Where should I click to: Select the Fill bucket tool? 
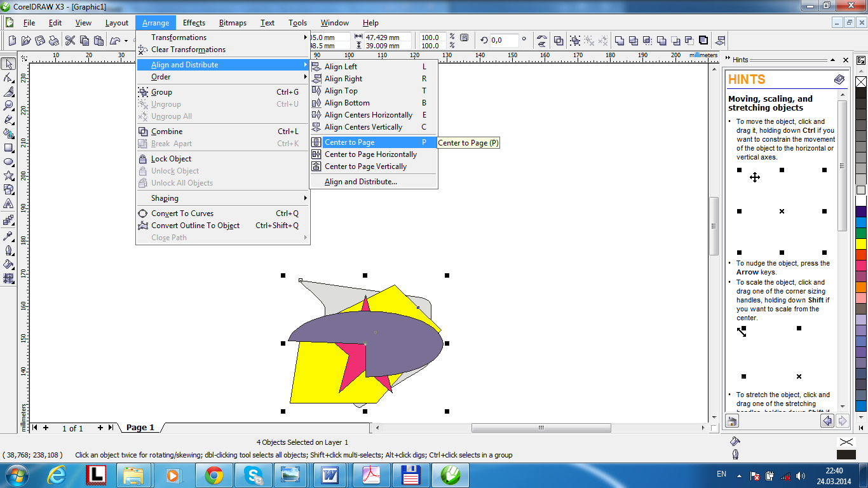point(8,264)
